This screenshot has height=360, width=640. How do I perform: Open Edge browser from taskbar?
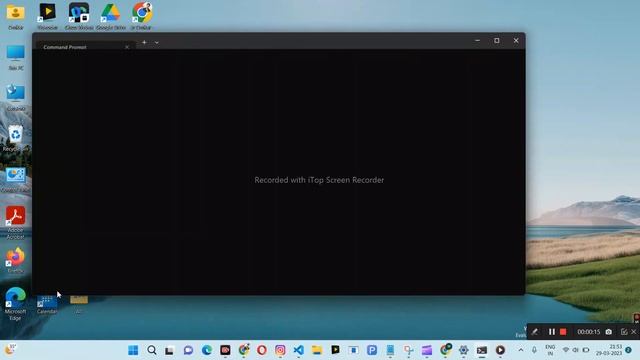[x=207, y=350]
